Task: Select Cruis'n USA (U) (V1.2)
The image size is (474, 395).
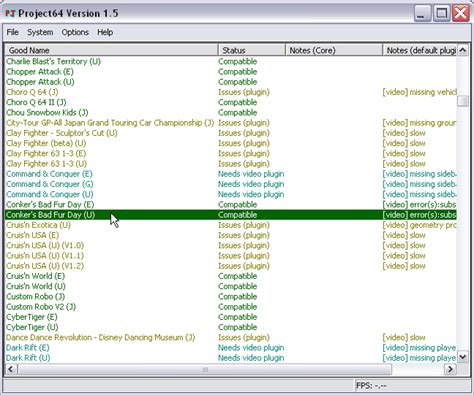Action: (45, 266)
